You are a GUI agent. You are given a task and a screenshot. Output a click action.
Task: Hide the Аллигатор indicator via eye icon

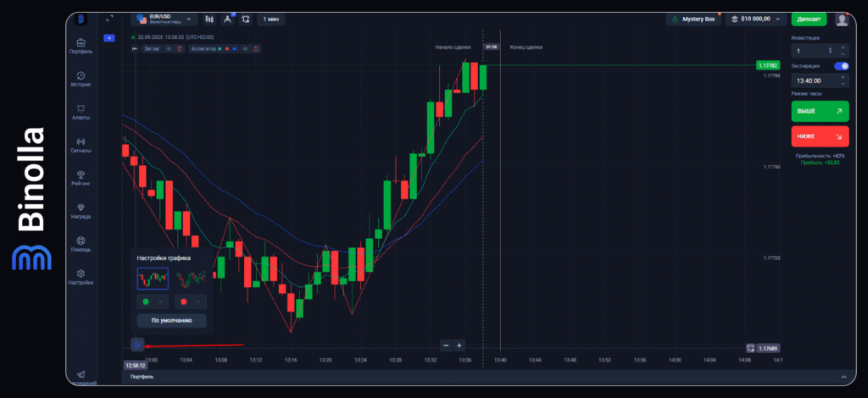point(245,49)
